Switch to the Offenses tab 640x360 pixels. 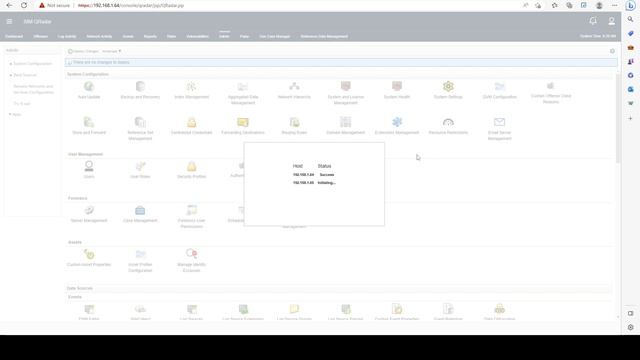(x=40, y=36)
